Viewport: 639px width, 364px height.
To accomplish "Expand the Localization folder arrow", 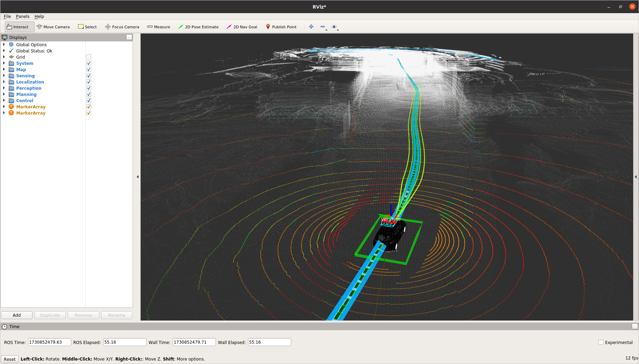I will tap(4, 82).
